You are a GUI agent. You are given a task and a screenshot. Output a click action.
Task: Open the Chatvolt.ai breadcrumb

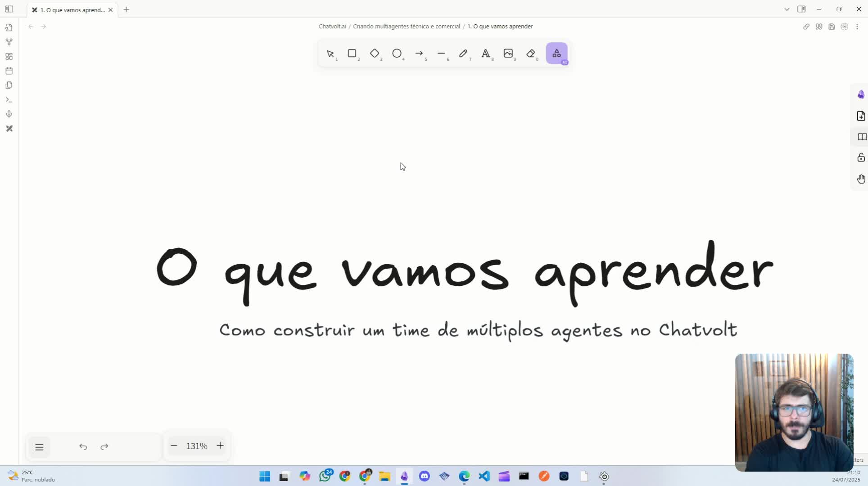click(x=332, y=26)
